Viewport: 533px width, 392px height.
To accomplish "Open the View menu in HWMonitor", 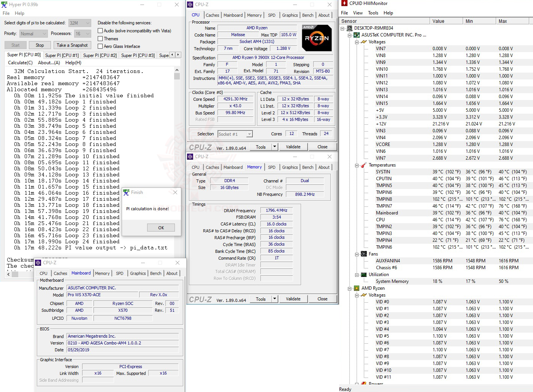I will coord(358,13).
